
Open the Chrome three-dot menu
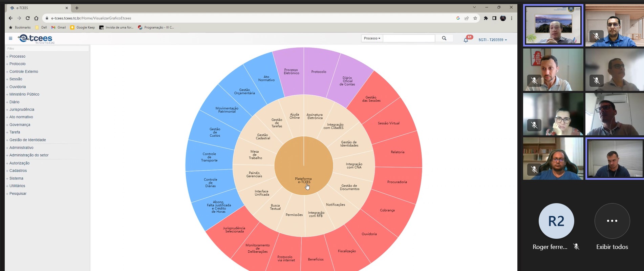(x=512, y=18)
